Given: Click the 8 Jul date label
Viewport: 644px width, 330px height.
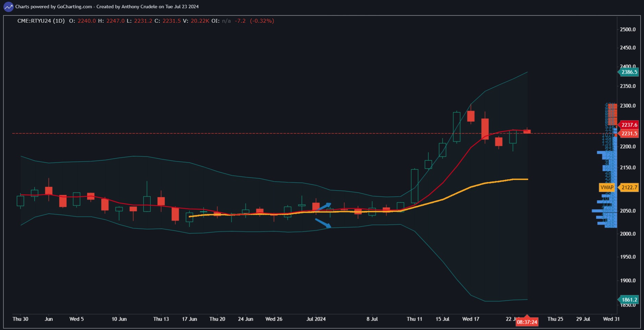Looking at the screenshot, I should tap(372, 319).
